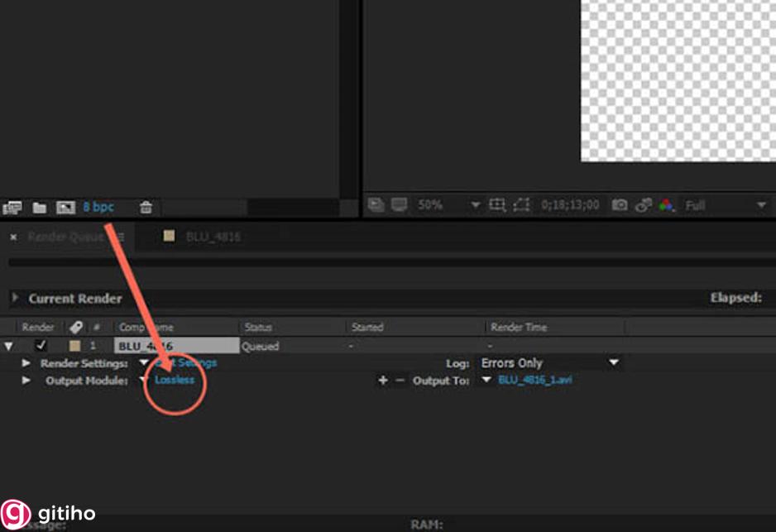Take a snapshot of the composition view
Screen dimensions: 776x532
pos(620,204)
